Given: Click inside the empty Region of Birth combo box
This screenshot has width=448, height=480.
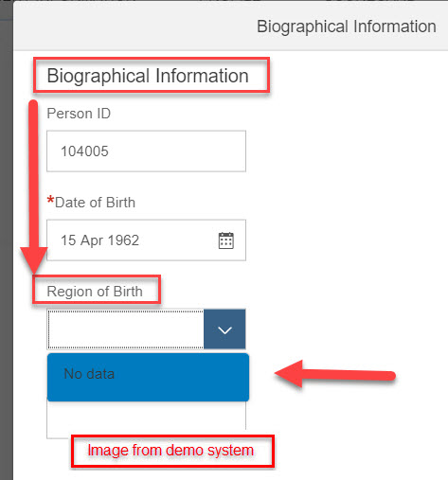Looking at the screenshot, I should click(x=126, y=329).
